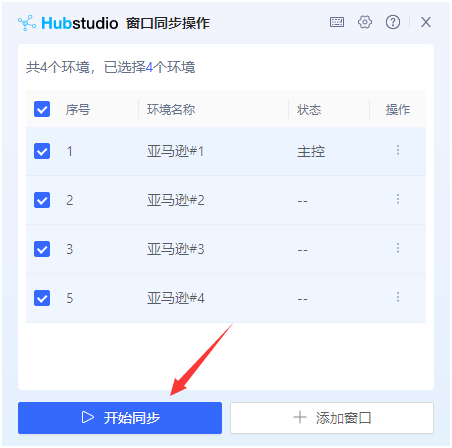Viewport: 452px width, 448px height.
Task: Uncheck the 亚马逊#4 row checkbox
Action: tap(42, 298)
